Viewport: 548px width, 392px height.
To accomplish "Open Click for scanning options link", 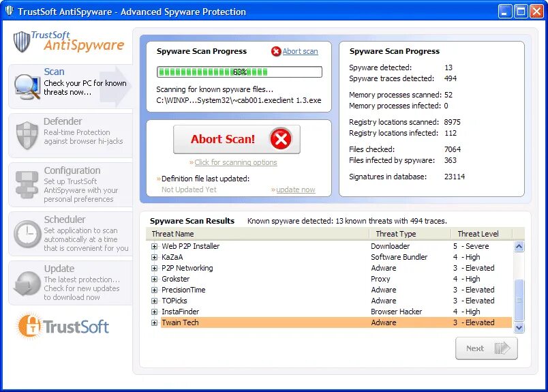I will [236, 162].
